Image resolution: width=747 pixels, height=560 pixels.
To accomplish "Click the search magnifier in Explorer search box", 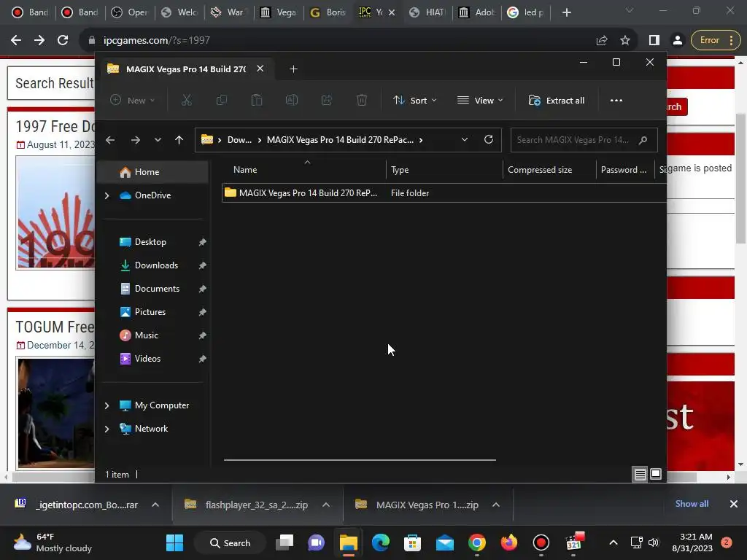I will 643,140.
